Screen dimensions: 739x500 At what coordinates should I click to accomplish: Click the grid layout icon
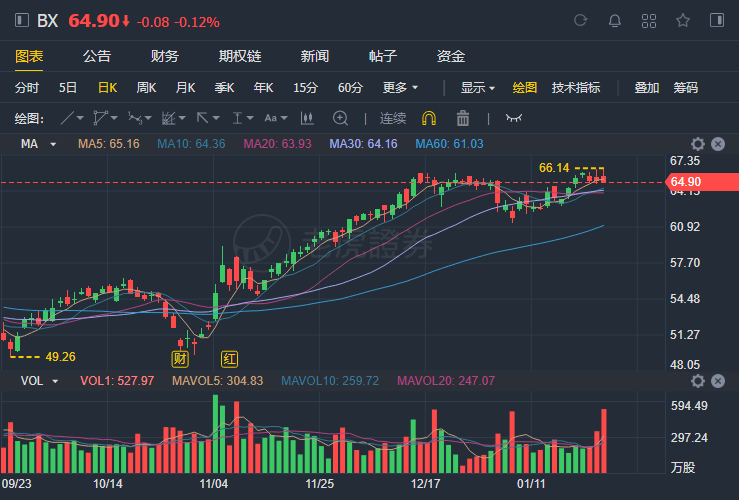click(649, 20)
